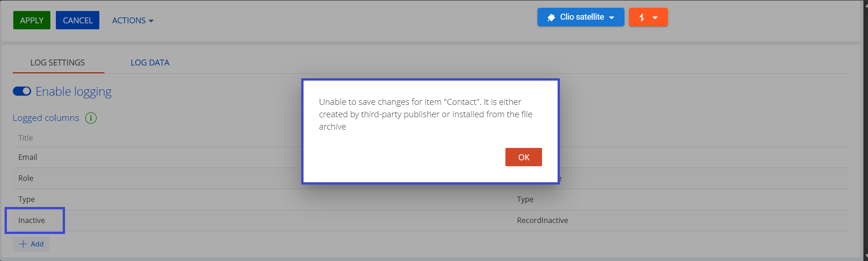The height and width of the screenshot is (261, 868).
Task: Switch to the LOG DATA tab
Action: pos(150,63)
